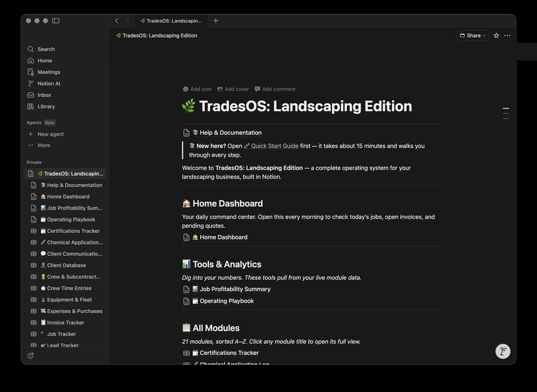Click the Tools & Analytics heading
The width and height of the screenshot is (537, 392).
pos(222,264)
